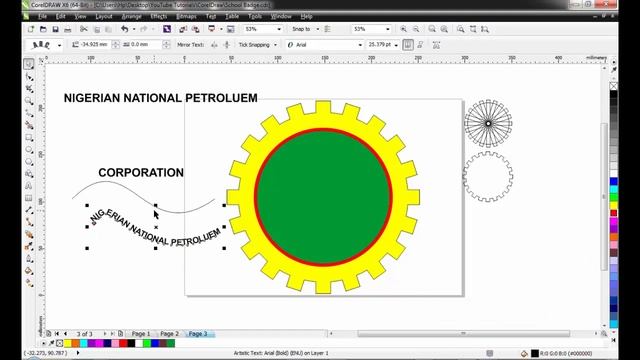
Task: Select the Interactive fill tool at toolbox bottom
Action: pyautogui.click(x=29, y=283)
